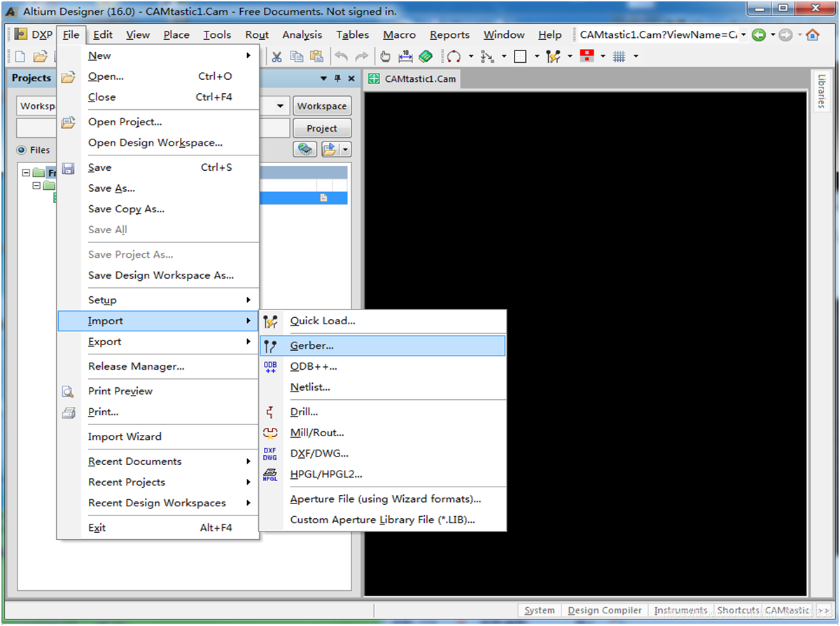Choose Gerber... in Import submenu
This screenshot has width=840, height=626.
point(382,345)
